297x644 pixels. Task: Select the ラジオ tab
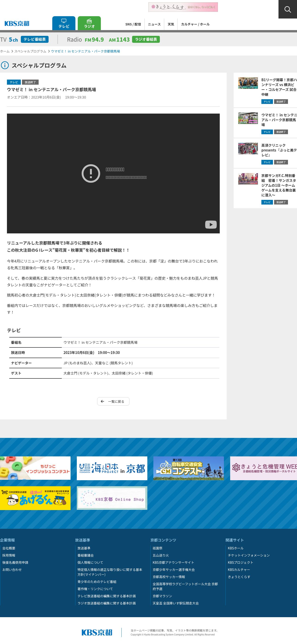pos(89,23)
